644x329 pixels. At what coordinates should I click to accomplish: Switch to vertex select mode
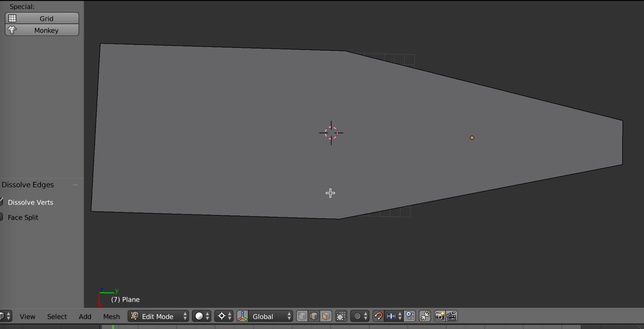302,316
